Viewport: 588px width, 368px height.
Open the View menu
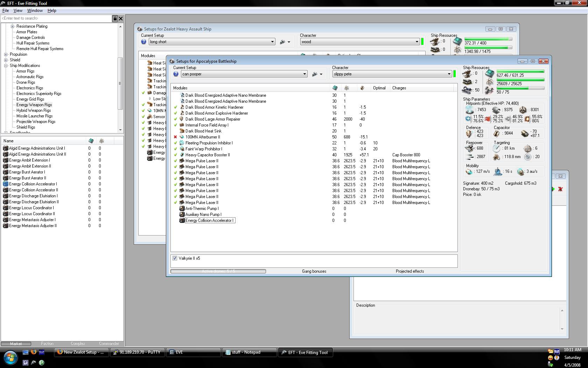click(18, 11)
